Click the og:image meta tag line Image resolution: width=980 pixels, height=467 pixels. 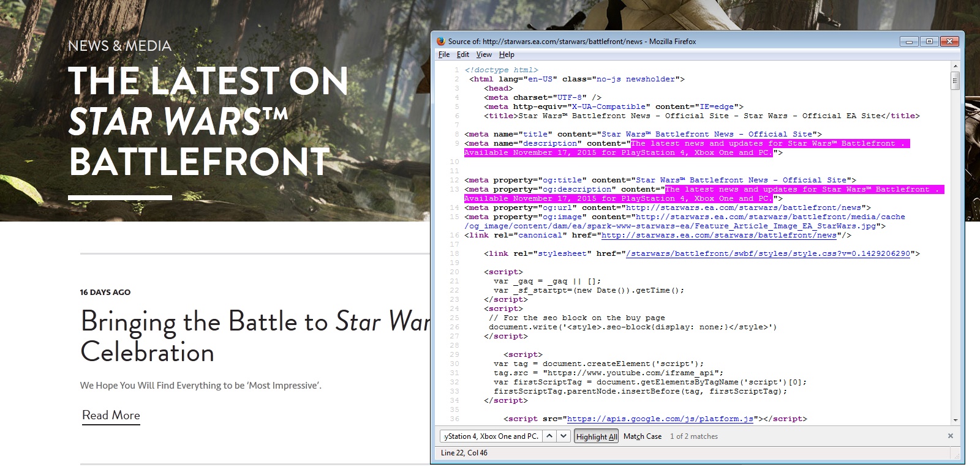685,222
